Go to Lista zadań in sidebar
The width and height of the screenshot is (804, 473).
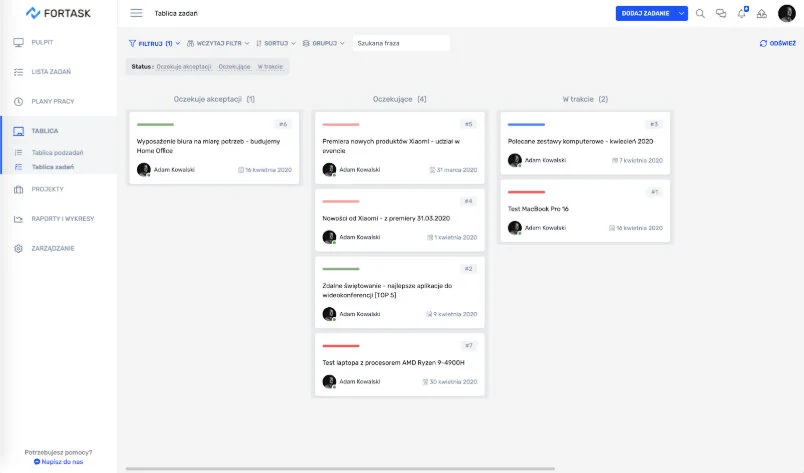click(x=51, y=72)
